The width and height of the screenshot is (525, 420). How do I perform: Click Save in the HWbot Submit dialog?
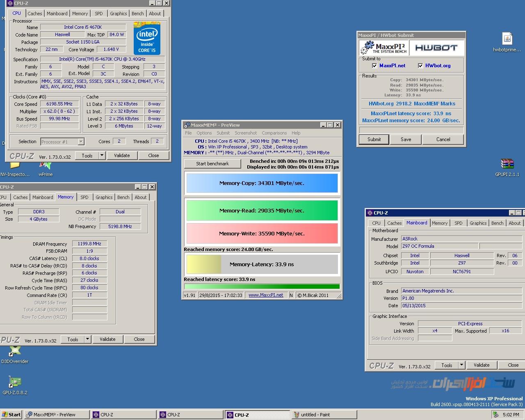click(406, 139)
